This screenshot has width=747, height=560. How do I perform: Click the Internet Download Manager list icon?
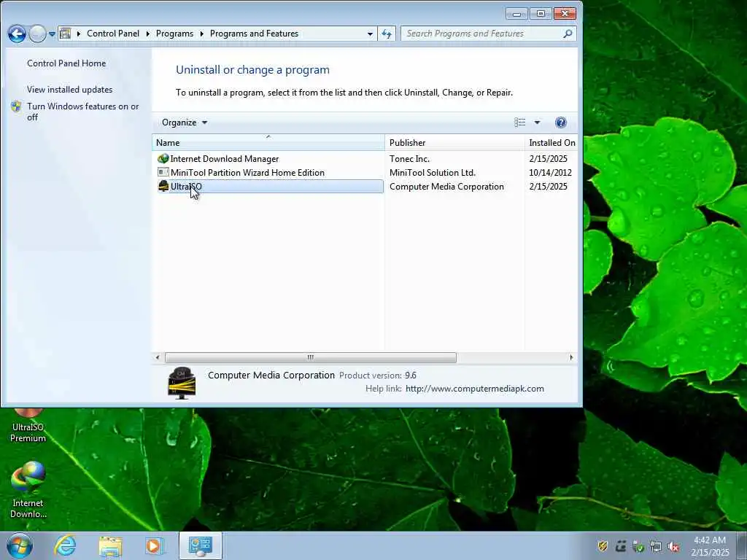pyautogui.click(x=163, y=158)
